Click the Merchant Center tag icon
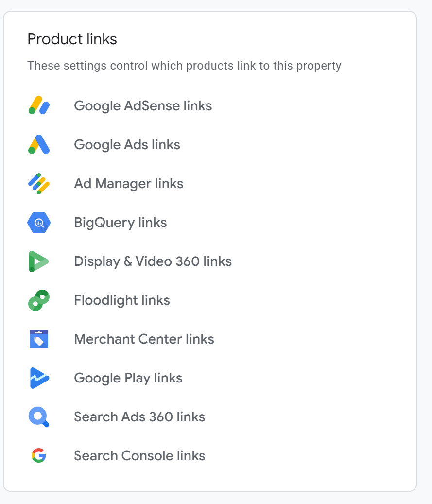 pos(39,339)
